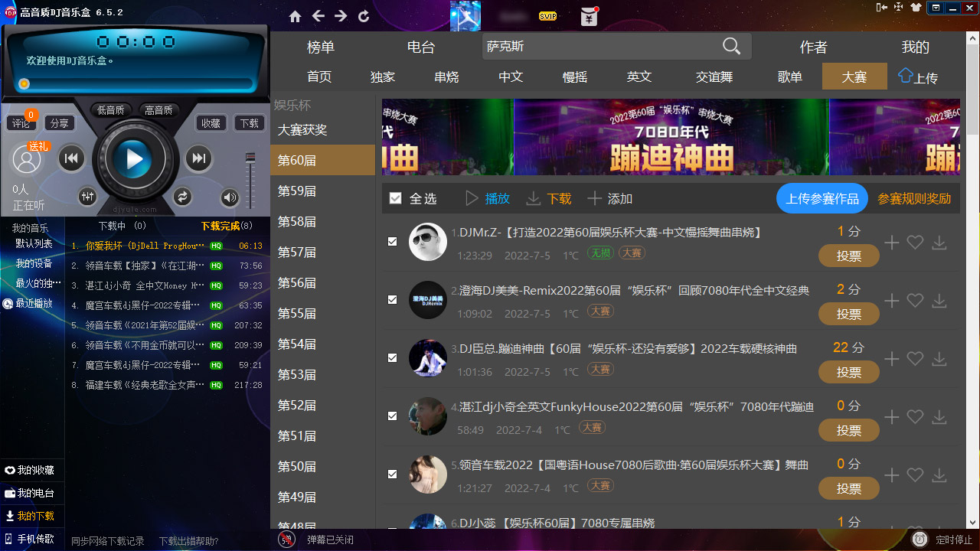Image resolution: width=980 pixels, height=551 pixels.
Task: Switch to the 慢摇 tab
Action: tap(574, 77)
